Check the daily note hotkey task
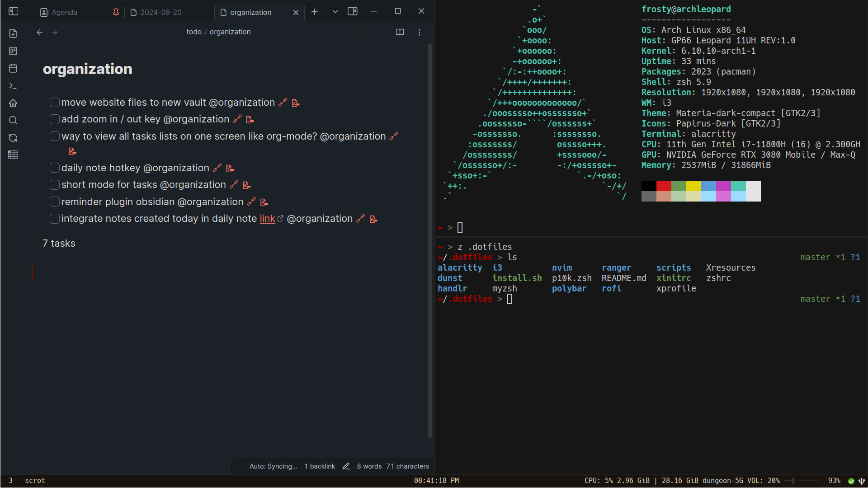The height and width of the screenshot is (488, 868). tap(55, 168)
